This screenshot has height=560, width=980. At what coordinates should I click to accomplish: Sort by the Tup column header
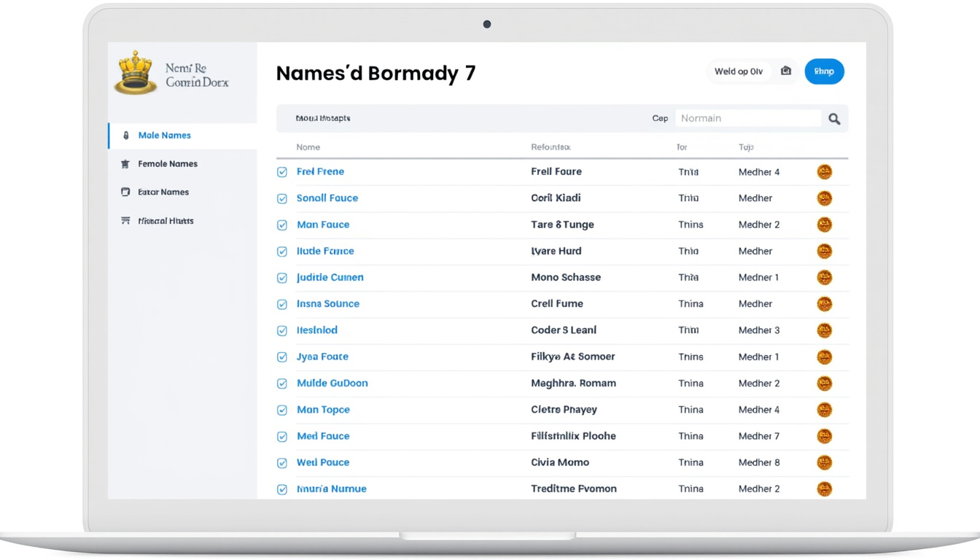(745, 147)
